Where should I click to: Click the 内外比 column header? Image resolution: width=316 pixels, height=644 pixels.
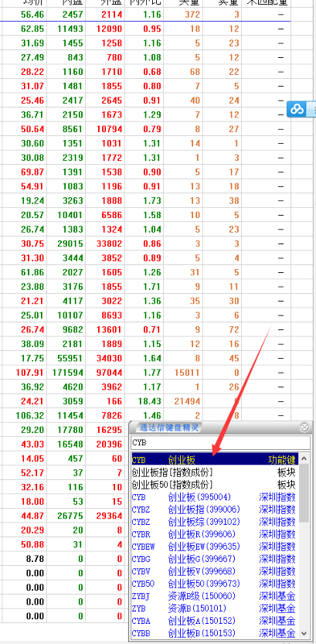[144, 2]
